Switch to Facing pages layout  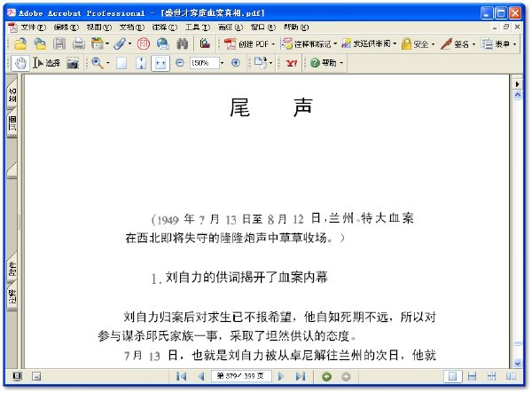511,376
